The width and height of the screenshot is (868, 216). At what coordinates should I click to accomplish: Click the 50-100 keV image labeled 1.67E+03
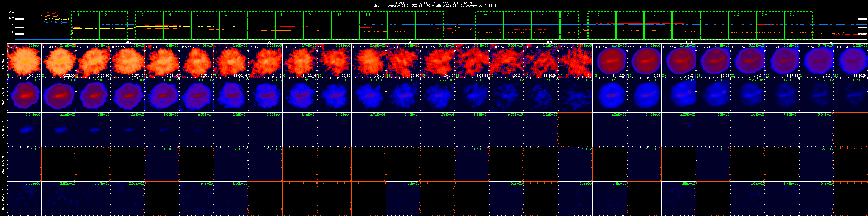point(816,199)
